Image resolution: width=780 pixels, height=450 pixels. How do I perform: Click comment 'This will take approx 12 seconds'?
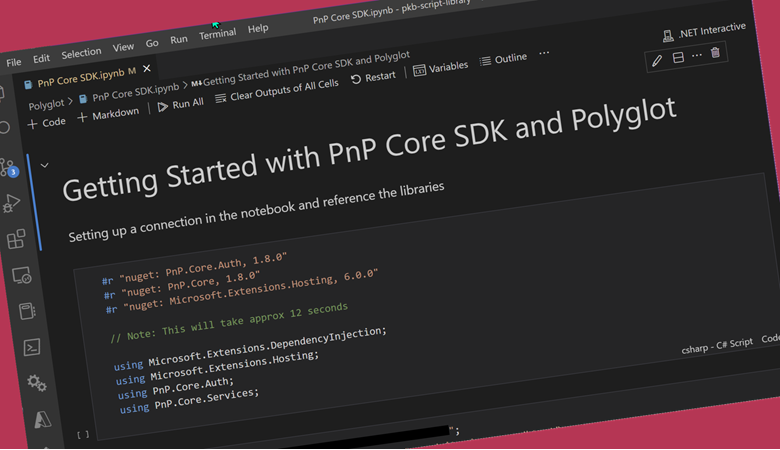[229, 323]
